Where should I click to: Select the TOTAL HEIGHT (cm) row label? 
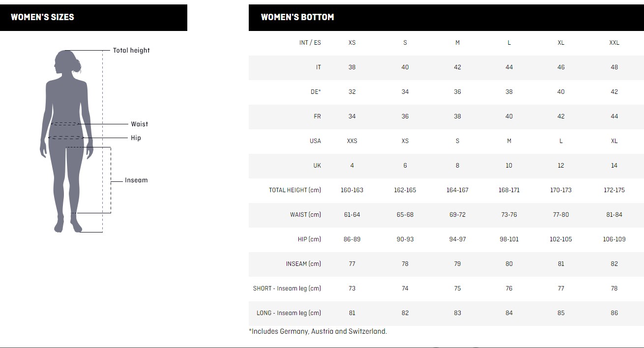[294, 190]
